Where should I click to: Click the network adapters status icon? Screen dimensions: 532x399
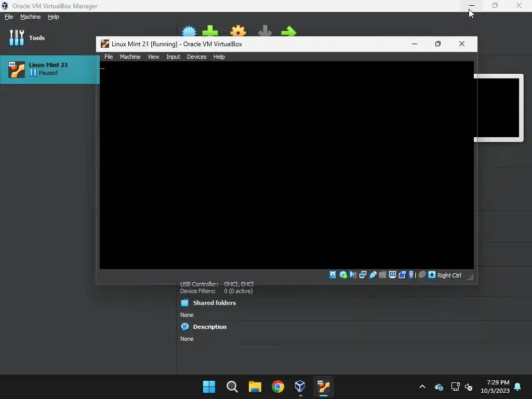click(x=363, y=275)
